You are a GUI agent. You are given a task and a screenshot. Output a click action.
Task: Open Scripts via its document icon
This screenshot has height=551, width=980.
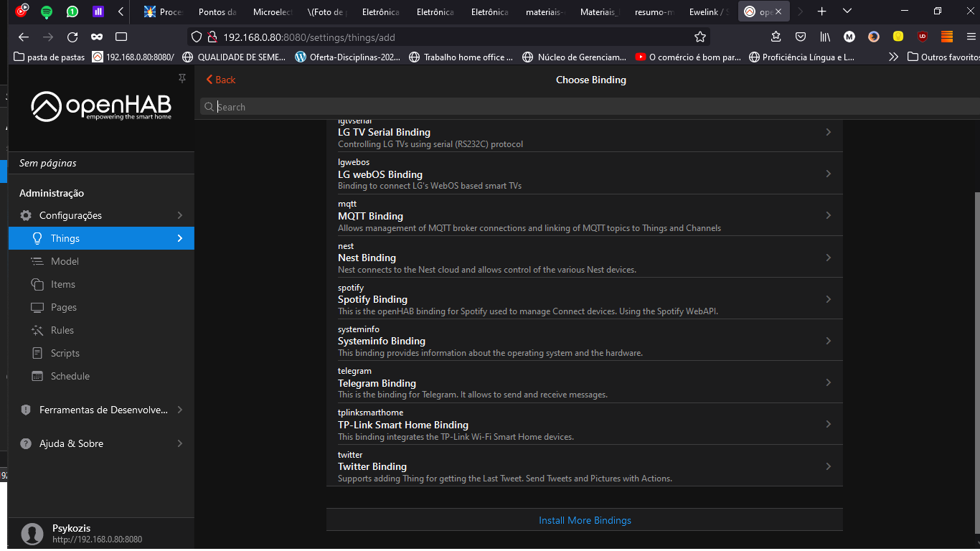[37, 353]
